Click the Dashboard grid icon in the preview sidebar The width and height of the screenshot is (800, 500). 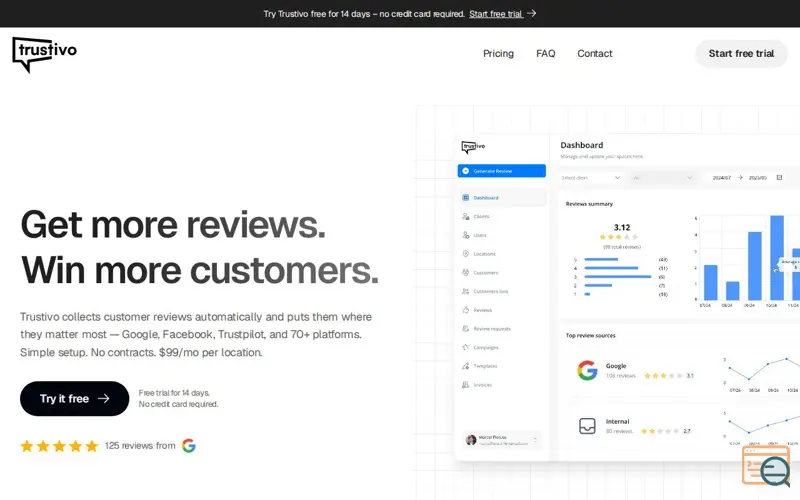(x=465, y=197)
